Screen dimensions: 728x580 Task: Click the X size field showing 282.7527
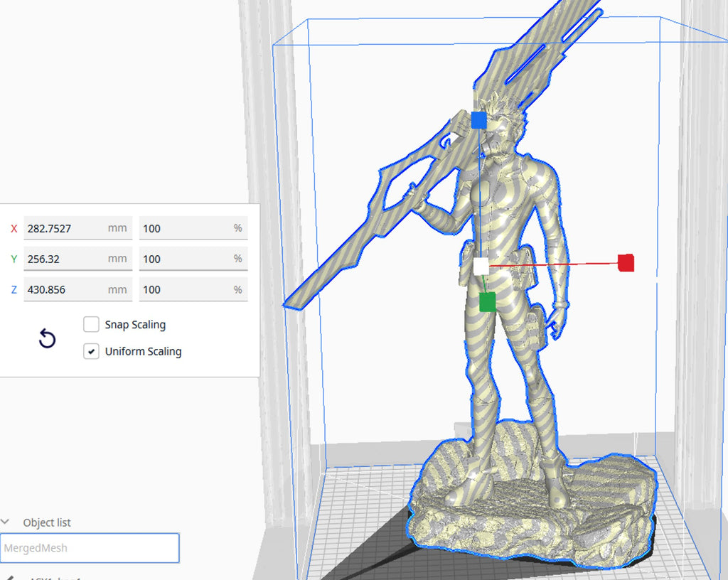click(78, 228)
